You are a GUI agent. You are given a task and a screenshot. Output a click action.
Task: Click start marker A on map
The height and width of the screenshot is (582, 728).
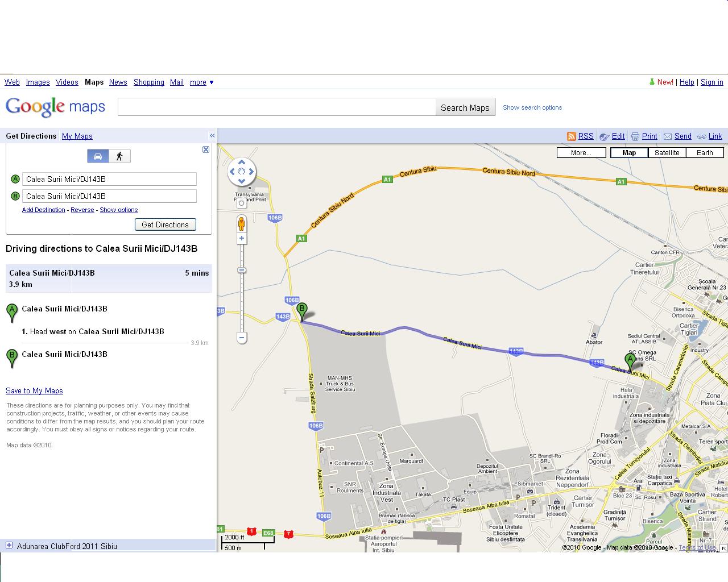tap(630, 361)
